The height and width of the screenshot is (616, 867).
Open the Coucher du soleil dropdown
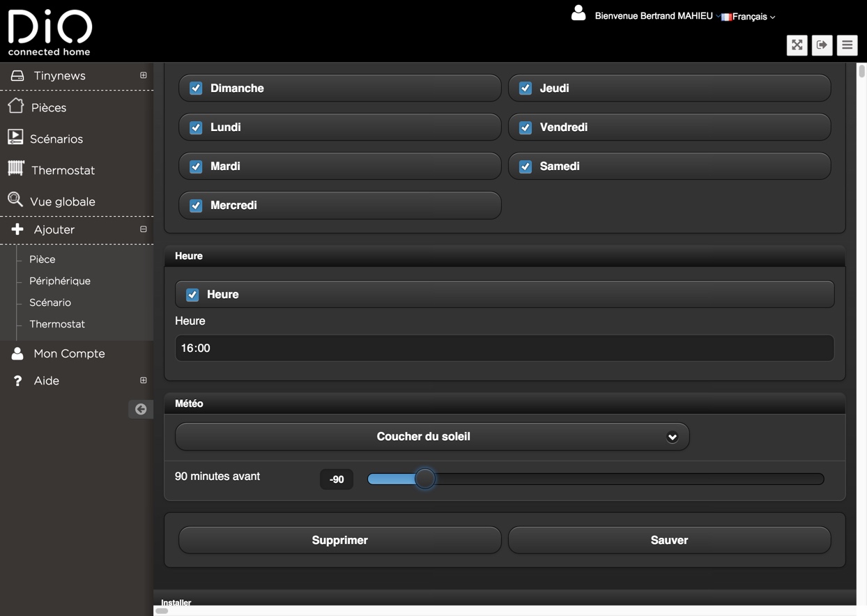[432, 437]
